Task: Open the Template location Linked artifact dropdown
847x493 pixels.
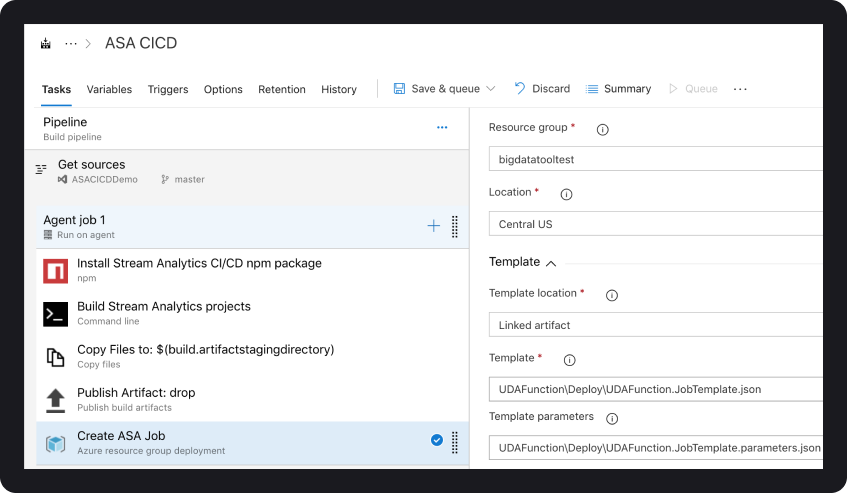Action: [655, 325]
